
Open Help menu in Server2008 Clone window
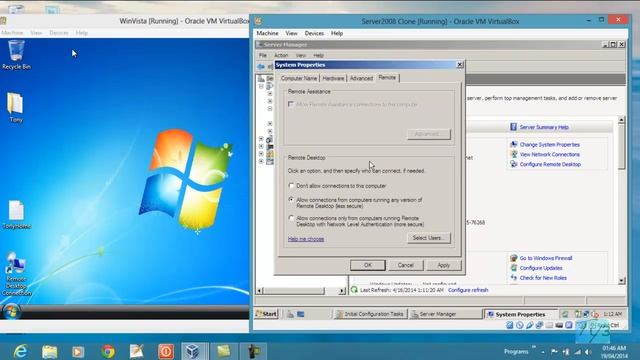pos(337,33)
